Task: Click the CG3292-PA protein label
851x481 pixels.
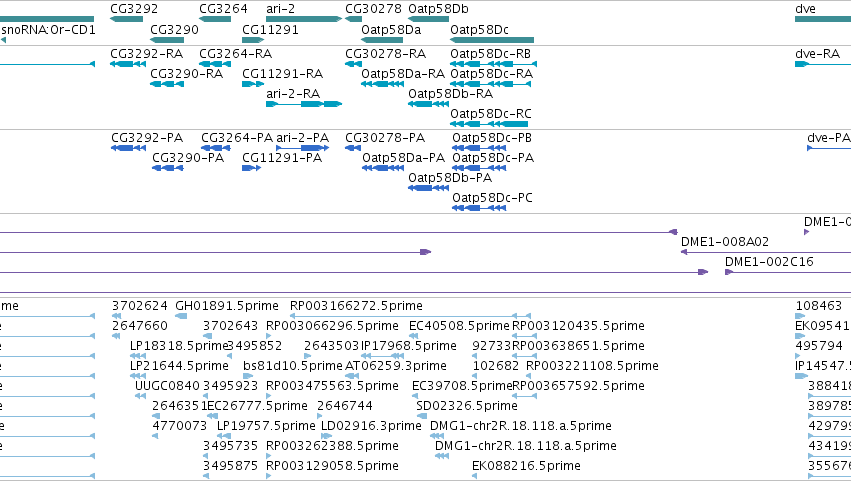Action: (147, 138)
